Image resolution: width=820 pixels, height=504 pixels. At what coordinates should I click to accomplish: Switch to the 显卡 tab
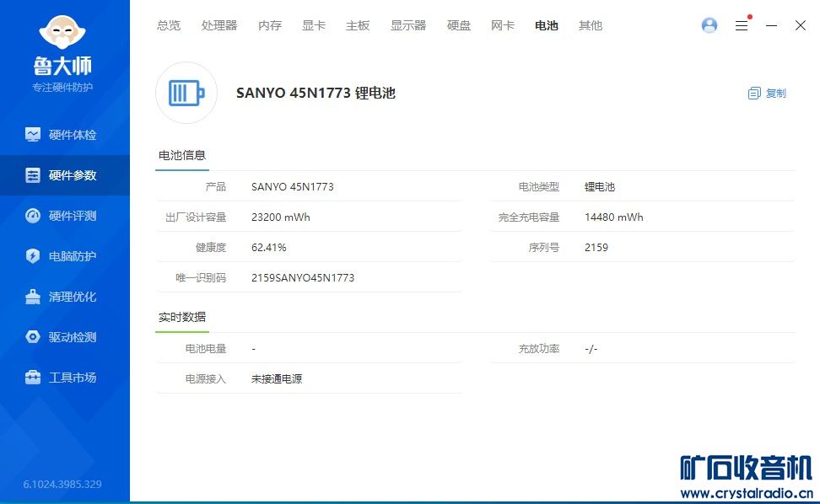point(314,25)
